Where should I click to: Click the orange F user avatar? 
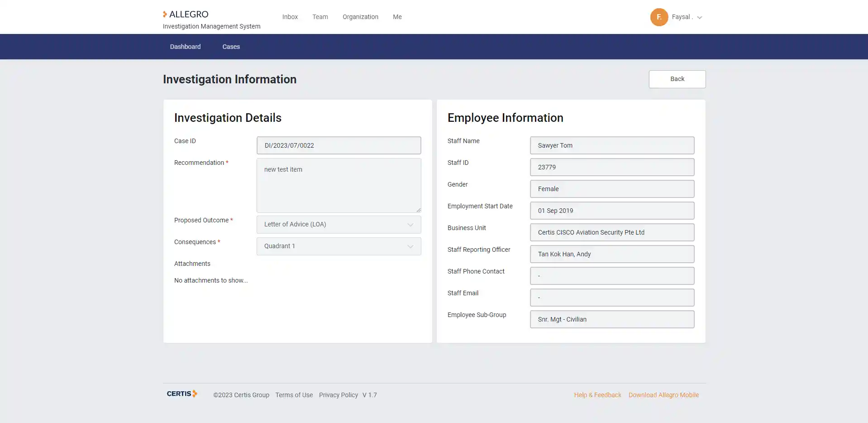tap(659, 17)
